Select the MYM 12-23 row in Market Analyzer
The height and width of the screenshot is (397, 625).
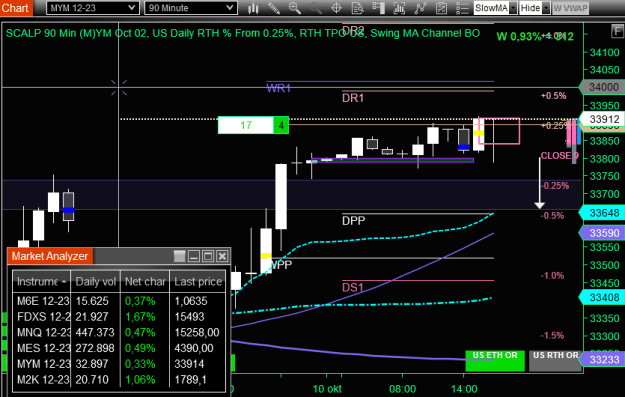119,364
